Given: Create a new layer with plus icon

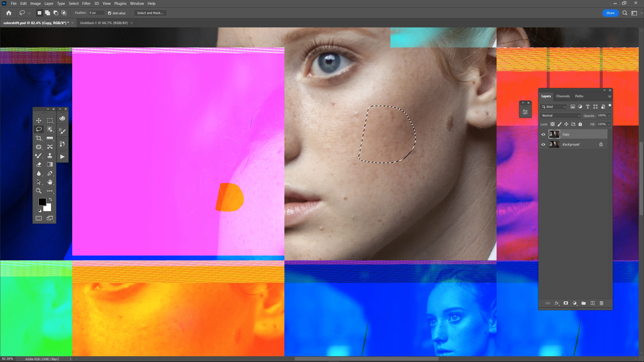Looking at the screenshot, I should (593, 303).
